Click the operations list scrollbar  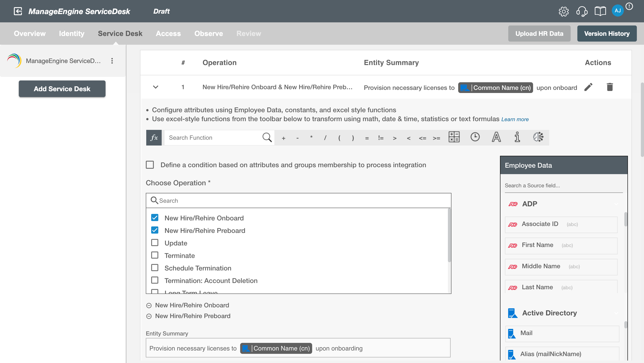[x=449, y=235]
